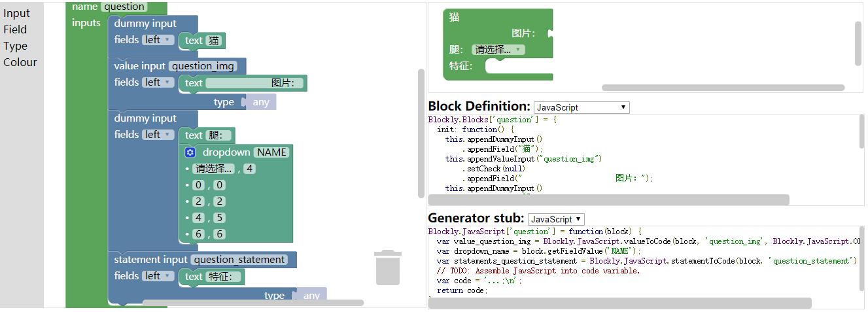Open the Colour category in the toolbox
Screen dimensions: 868x312
coord(20,62)
